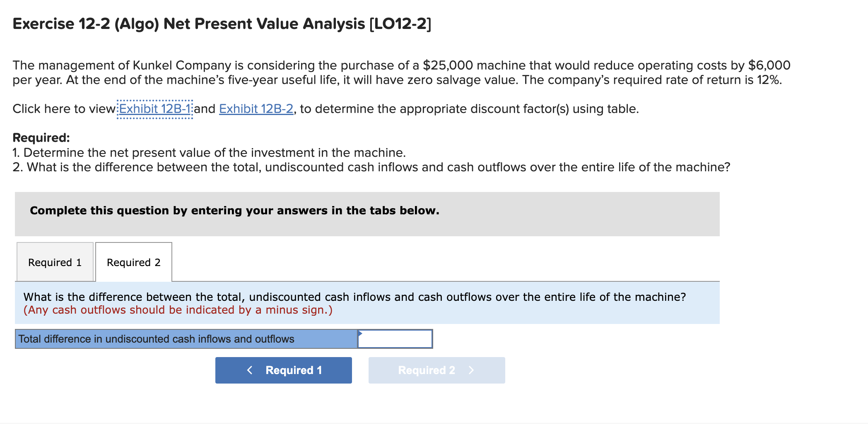868x427 pixels.
Task: Select the Required 2 tab
Action: (133, 261)
